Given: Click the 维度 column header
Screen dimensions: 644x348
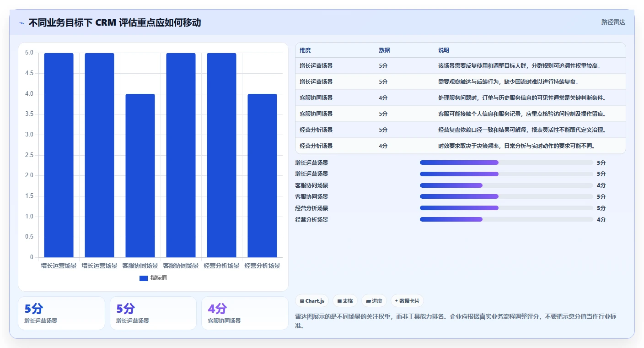Looking at the screenshot, I should pyautogui.click(x=305, y=50).
